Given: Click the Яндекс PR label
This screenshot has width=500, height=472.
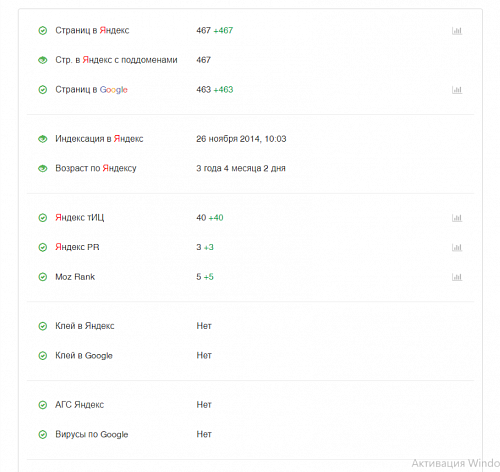Looking at the screenshot, I should pos(77,247).
